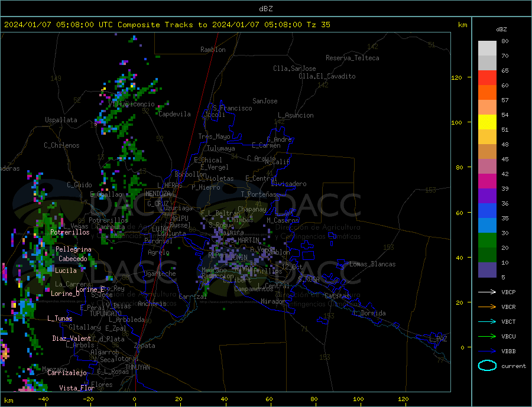Click the Divisadero label

coord(288,184)
